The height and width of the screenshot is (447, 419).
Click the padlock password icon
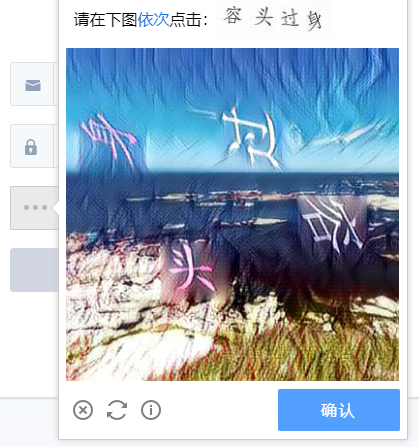tap(31, 147)
